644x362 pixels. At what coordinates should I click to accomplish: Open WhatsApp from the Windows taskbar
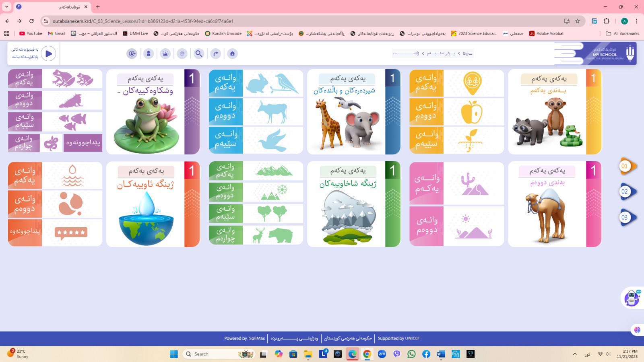coord(411,354)
